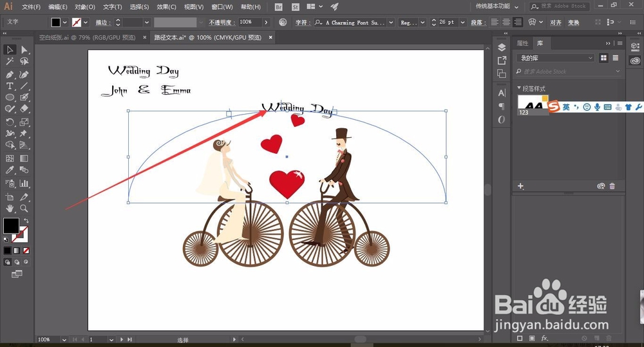Swap fill and stroke colors
The width and height of the screenshot is (644, 347).
point(26,221)
